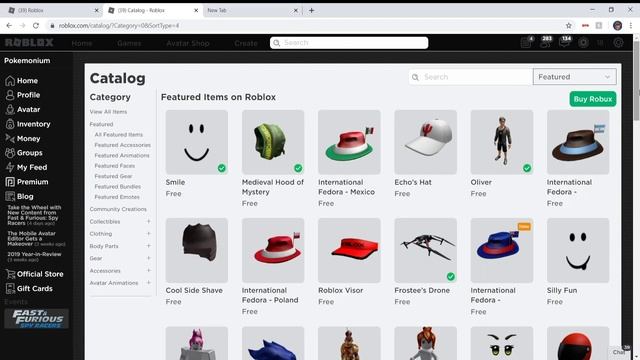Open All Featured Items link

pos(118,135)
